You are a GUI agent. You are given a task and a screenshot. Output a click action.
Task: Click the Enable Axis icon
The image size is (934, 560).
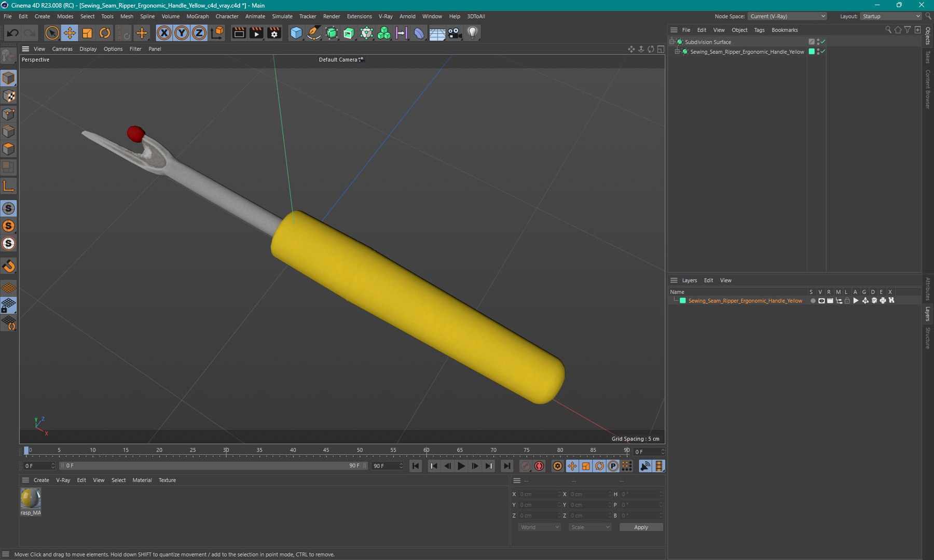9,186
